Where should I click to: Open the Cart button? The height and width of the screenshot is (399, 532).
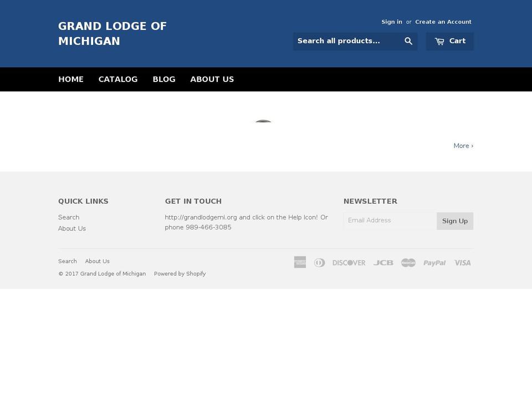[x=450, y=42]
